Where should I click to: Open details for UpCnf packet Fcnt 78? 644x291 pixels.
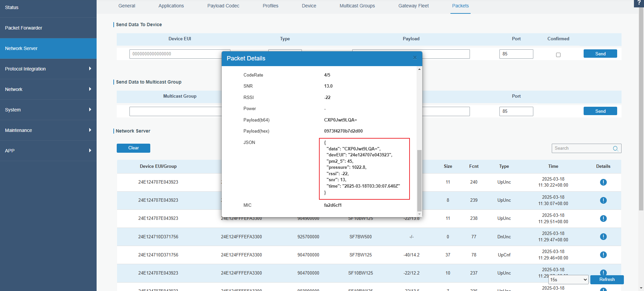tap(603, 255)
